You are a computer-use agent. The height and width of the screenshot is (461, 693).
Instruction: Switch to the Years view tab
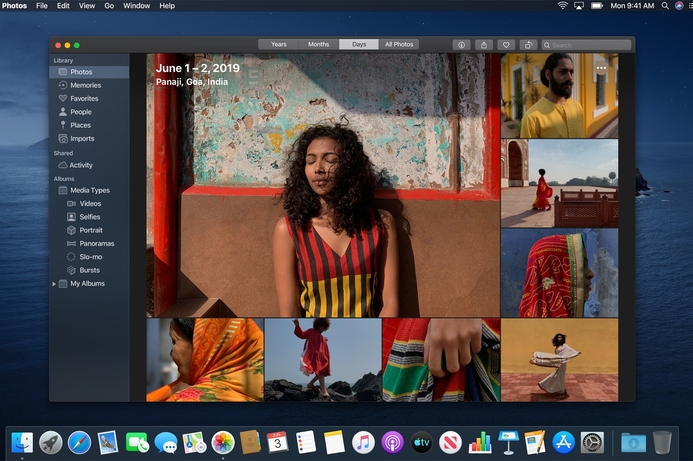(278, 44)
